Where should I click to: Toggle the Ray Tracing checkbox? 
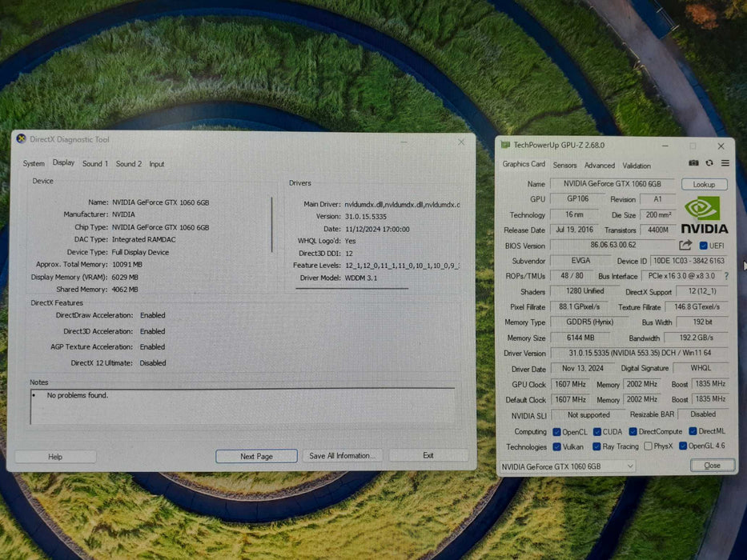click(596, 446)
